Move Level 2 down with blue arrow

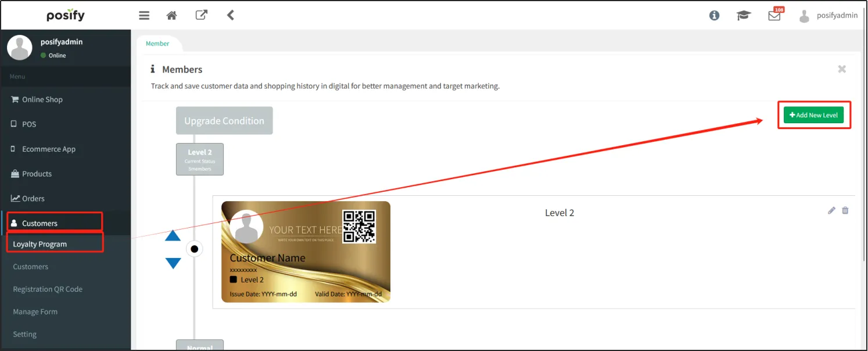[x=173, y=263]
